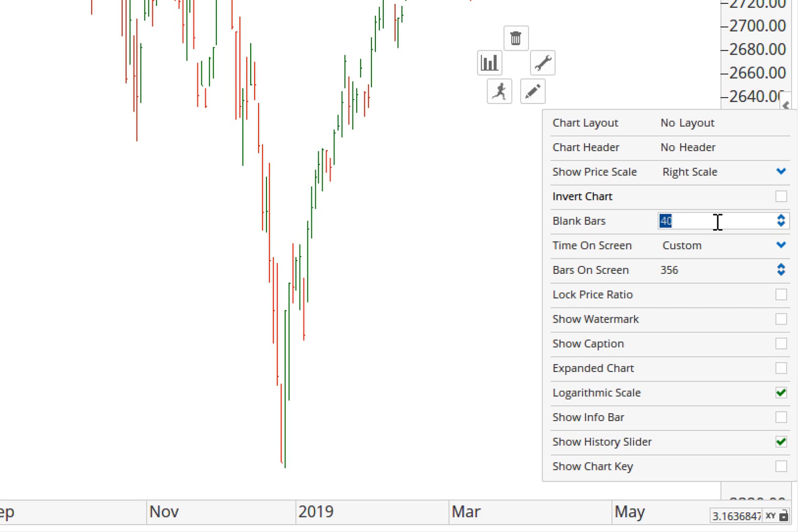Click the trash delete icon
This screenshot has height=532, width=798.
point(516,38)
